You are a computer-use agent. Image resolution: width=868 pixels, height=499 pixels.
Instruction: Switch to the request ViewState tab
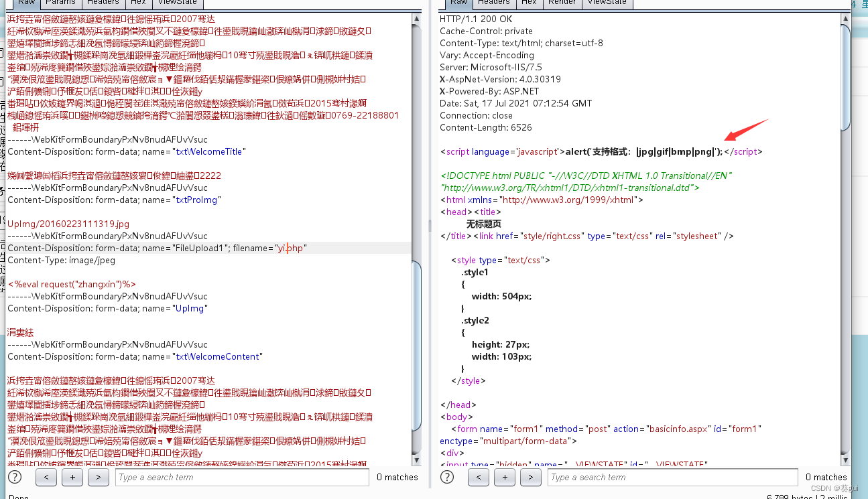pos(178,3)
